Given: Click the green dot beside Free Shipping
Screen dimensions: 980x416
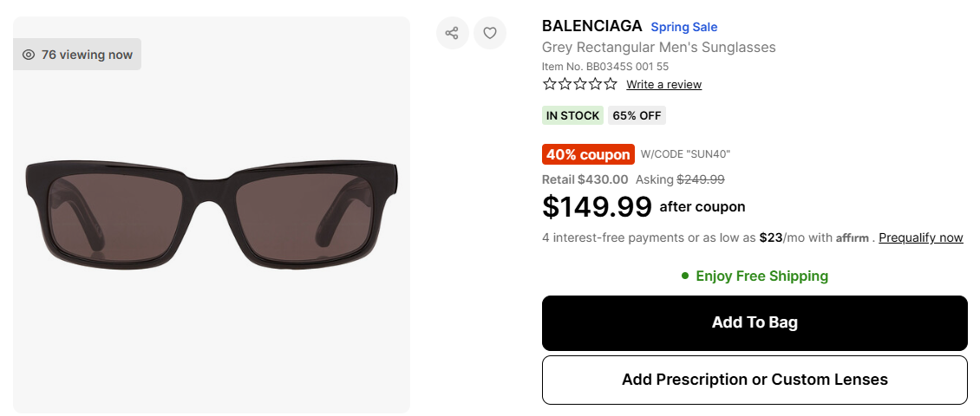Looking at the screenshot, I should (685, 276).
